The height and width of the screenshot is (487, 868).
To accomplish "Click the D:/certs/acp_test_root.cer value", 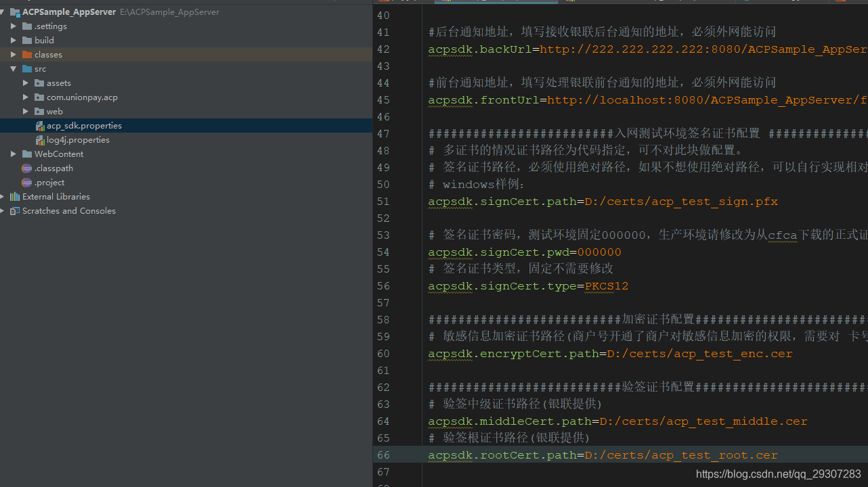I will point(681,455).
